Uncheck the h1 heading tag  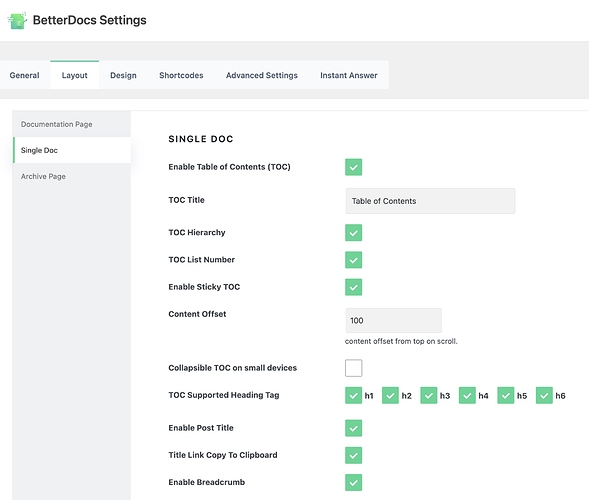pyautogui.click(x=353, y=396)
